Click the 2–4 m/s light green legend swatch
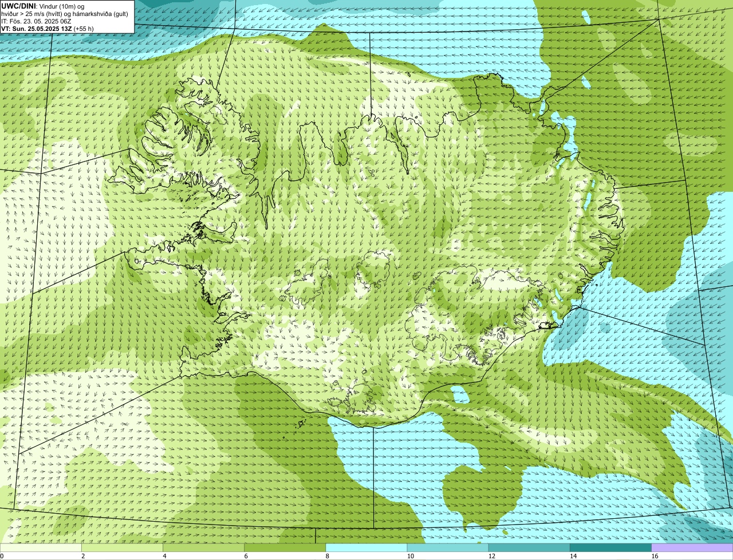 pos(123,547)
